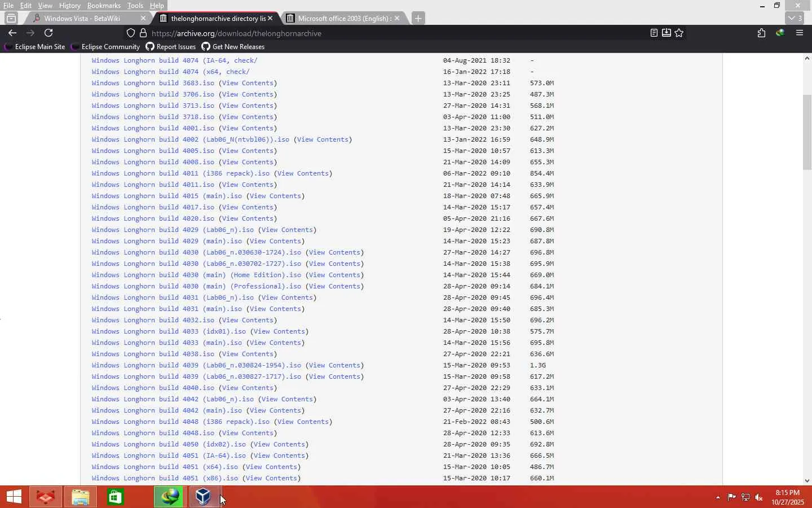Download build 4015 (main).iso
This screenshot has width=812, height=508.
[167, 196]
